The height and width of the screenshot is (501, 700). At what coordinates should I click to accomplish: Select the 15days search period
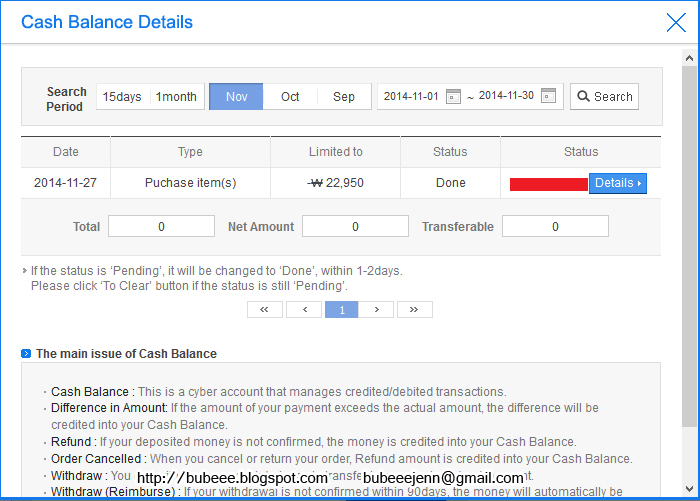pyautogui.click(x=122, y=97)
